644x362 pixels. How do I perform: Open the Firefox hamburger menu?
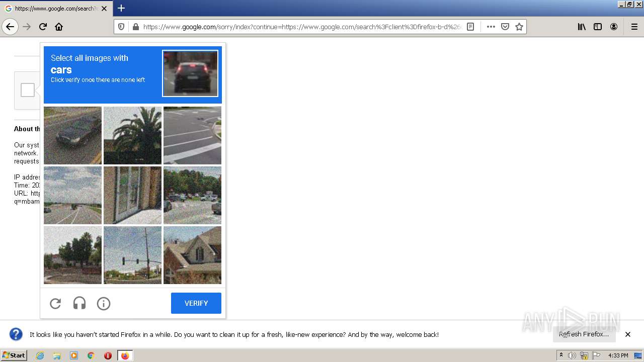(634, 27)
